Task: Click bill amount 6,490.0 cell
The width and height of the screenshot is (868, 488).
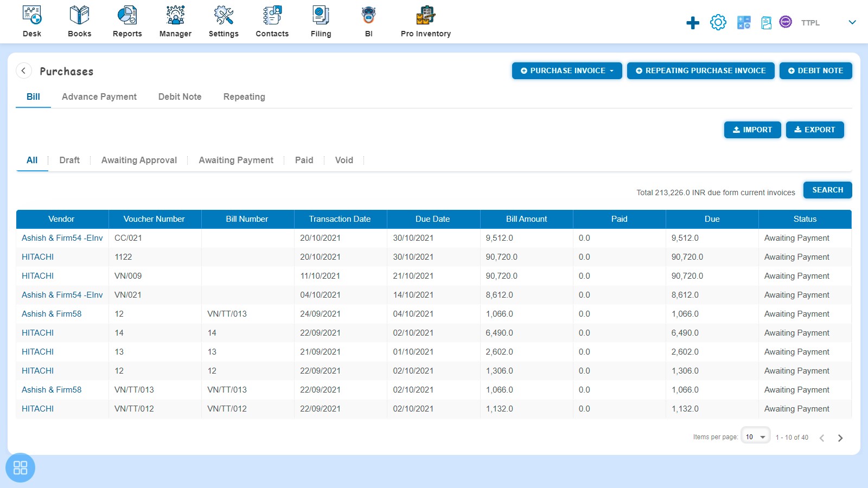Action: pos(526,333)
